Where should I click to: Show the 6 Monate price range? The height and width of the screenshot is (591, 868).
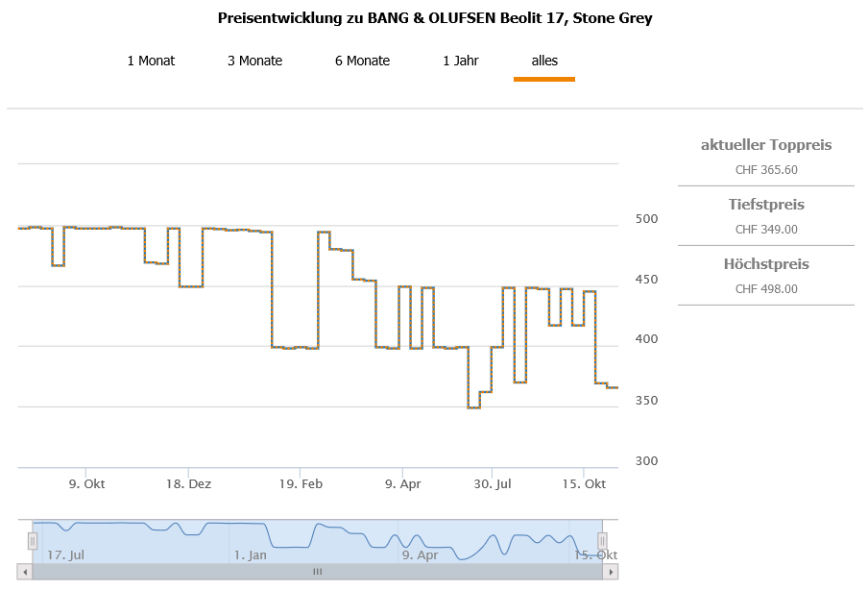(x=362, y=61)
